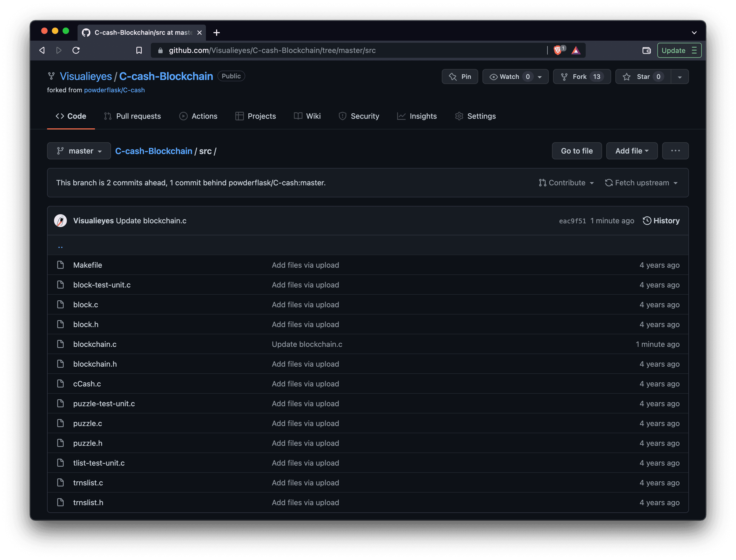Viewport: 736px width, 560px height.
Task: Click the file icon beside trnslist.h
Action: [x=60, y=502]
